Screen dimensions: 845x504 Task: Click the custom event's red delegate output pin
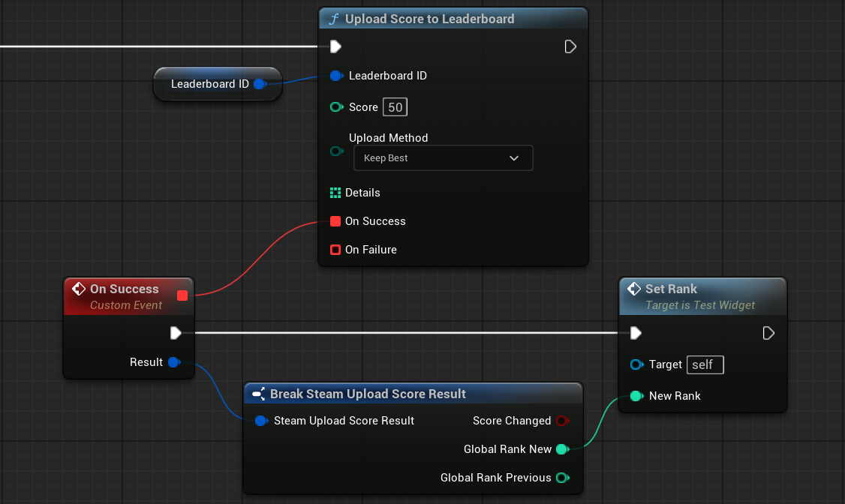182,295
